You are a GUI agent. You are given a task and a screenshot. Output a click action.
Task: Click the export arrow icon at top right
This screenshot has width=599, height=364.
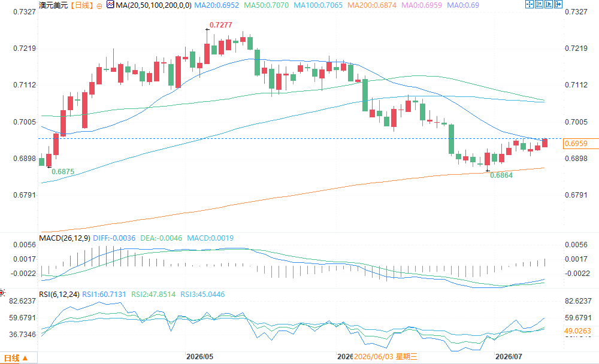point(558,4)
